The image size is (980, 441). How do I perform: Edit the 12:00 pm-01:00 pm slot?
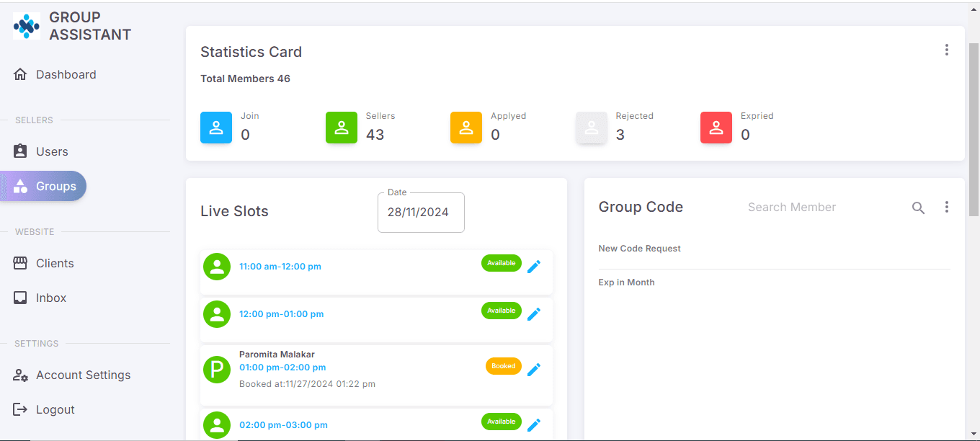point(534,314)
